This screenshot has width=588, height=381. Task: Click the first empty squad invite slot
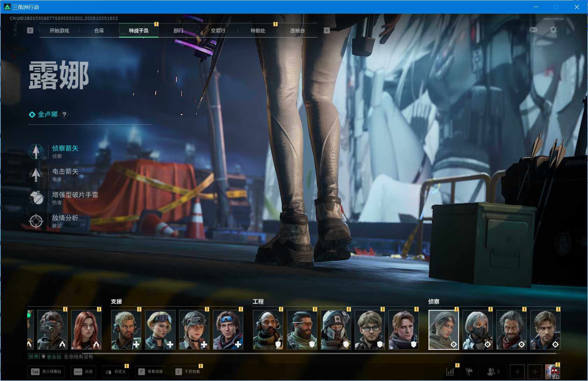point(517,372)
